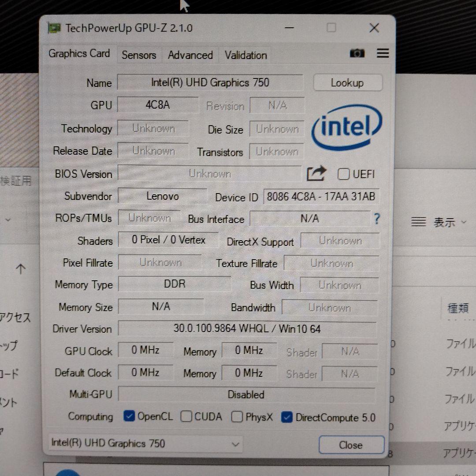
Task: Click the question mark beside Bus Interface
Action: (376, 218)
